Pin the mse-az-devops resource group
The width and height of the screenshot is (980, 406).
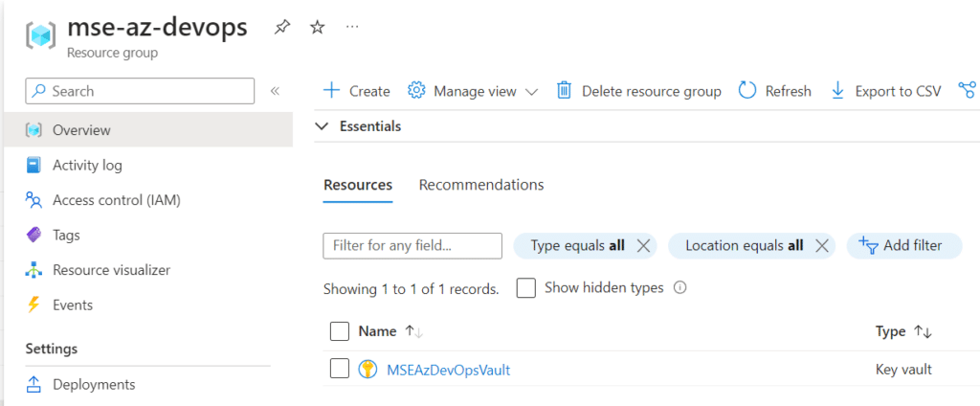pyautogui.click(x=282, y=28)
